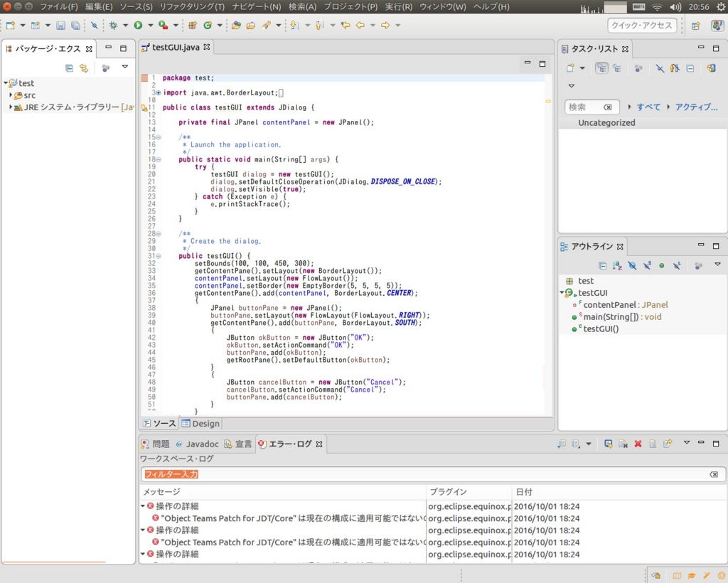Expand the JRE システム・ライブラリー node
The width and height of the screenshot is (728, 583).
(11, 107)
